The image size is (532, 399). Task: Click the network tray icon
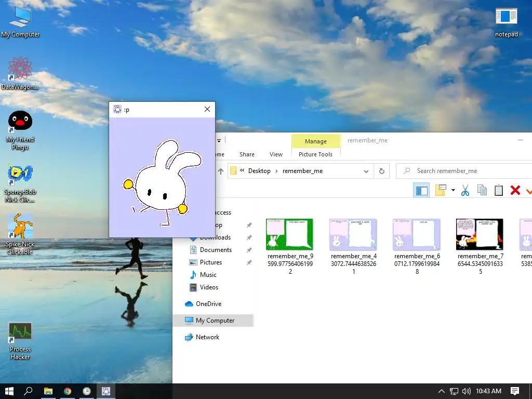454,391
